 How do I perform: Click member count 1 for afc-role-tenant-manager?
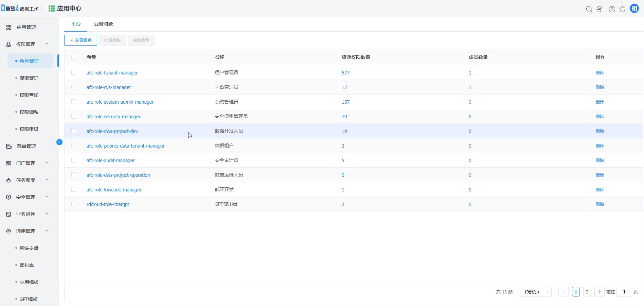point(470,73)
